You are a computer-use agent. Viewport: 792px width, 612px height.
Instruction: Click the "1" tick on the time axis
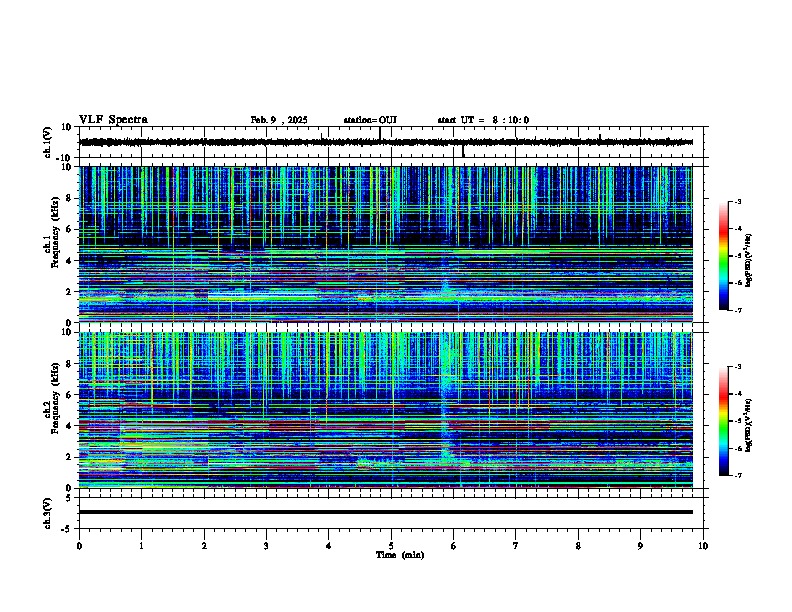click(141, 546)
